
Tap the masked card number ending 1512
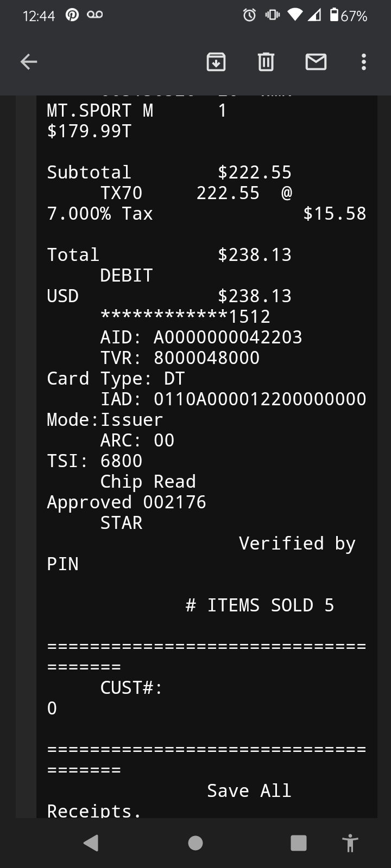coord(185,317)
